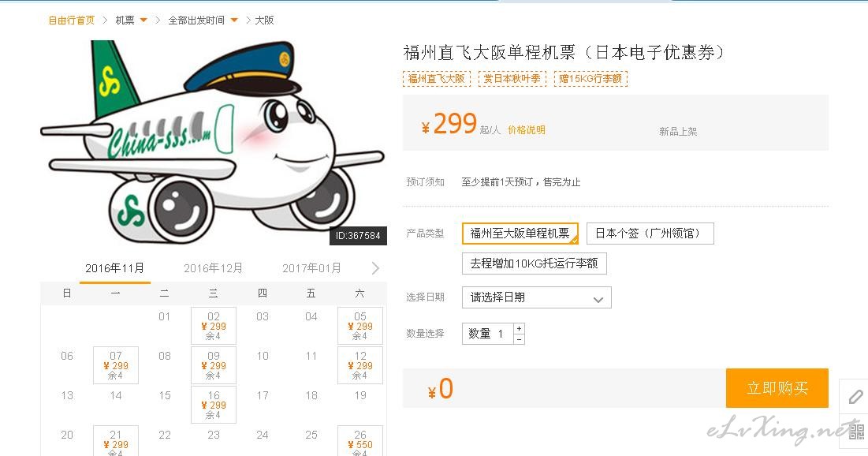This screenshot has height=456, width=868.
Task: Open the 请选择日期 date dropdown
Action: point(536,297)
